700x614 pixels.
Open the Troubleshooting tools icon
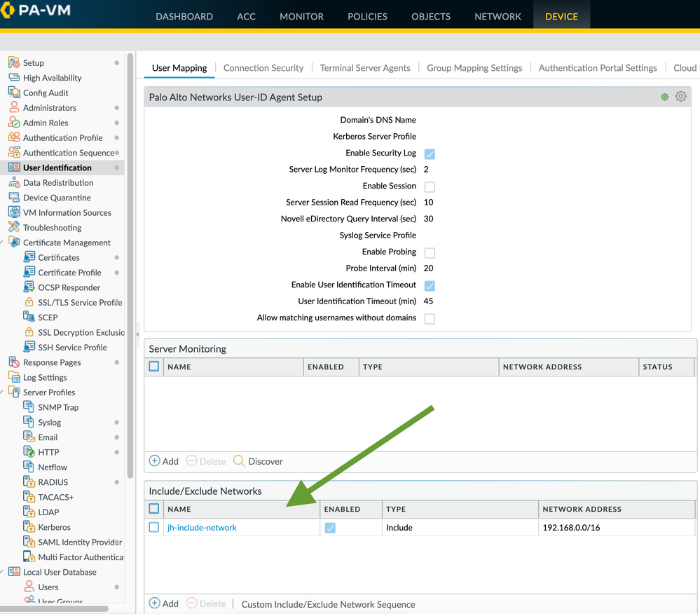pos(14,227)
